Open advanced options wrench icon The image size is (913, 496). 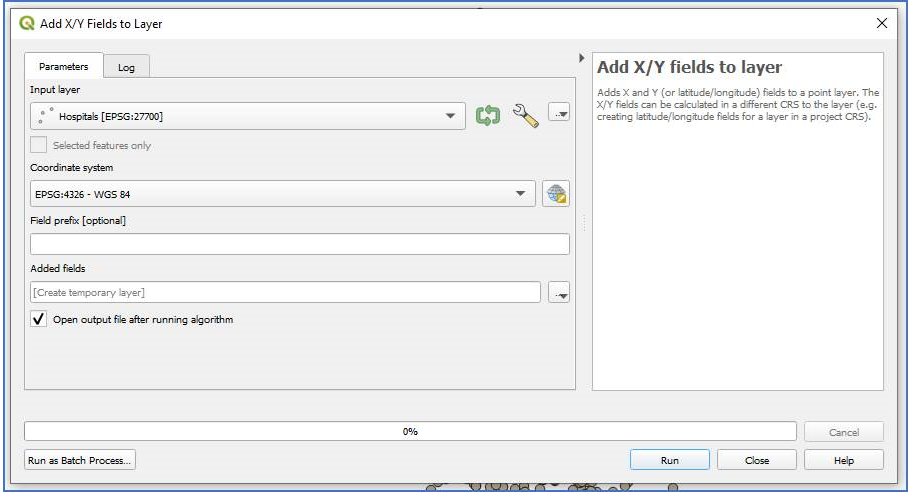click(525, 115)
